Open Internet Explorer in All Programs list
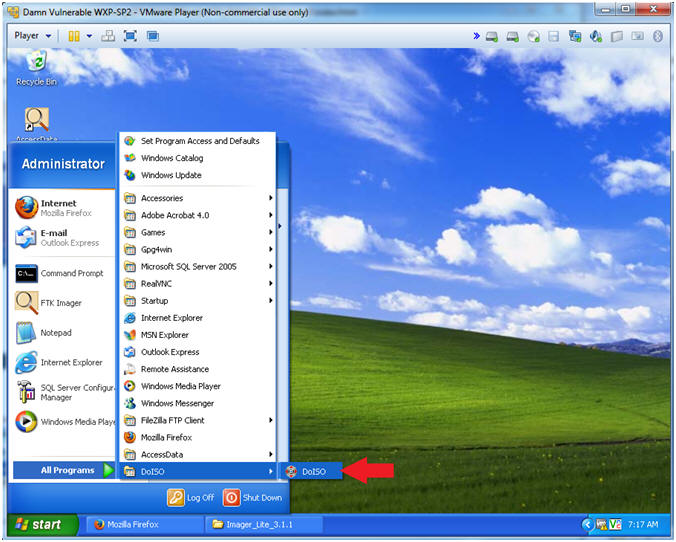This screenshot has width=676, height=542. tap(197, 318)
